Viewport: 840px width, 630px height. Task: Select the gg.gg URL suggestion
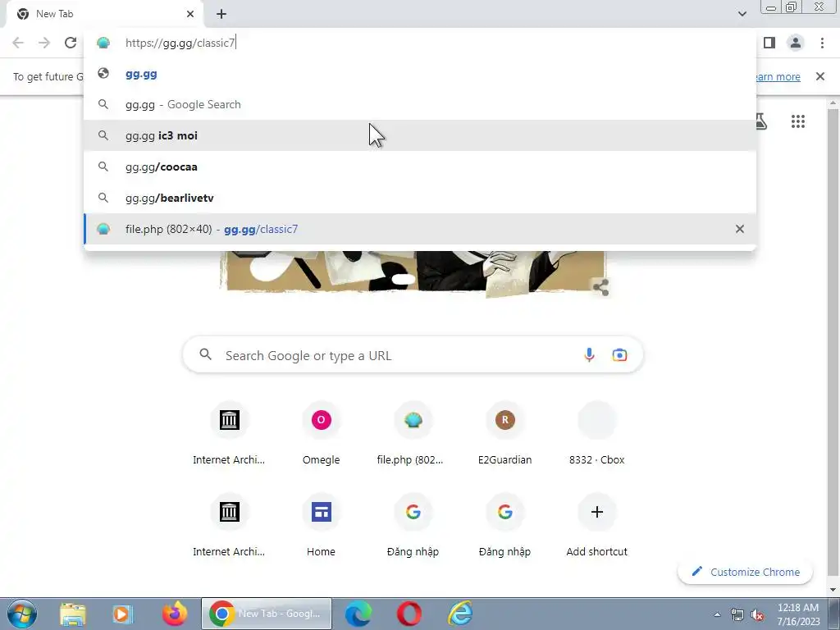click(x=420, y=74)
